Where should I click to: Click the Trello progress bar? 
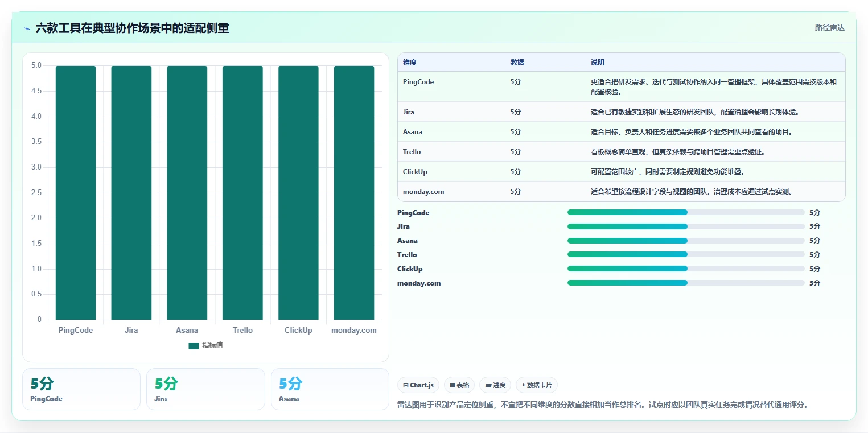pos(686,255)
